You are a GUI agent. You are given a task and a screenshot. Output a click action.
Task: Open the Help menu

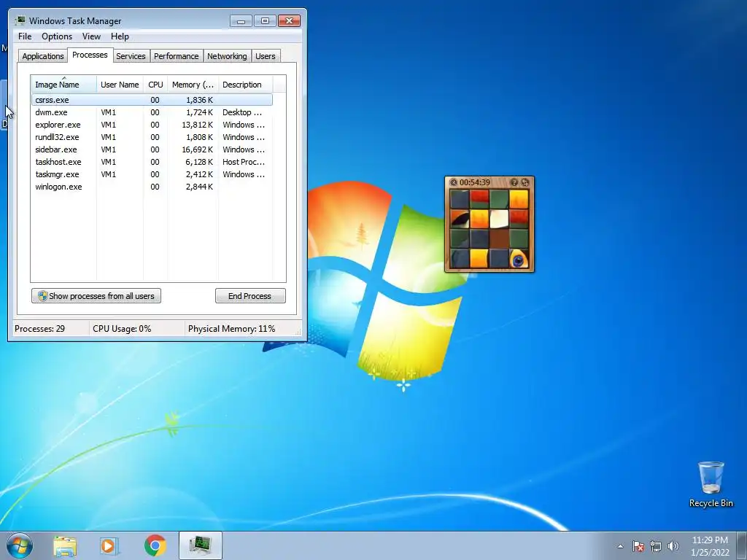tap(120, 36)
